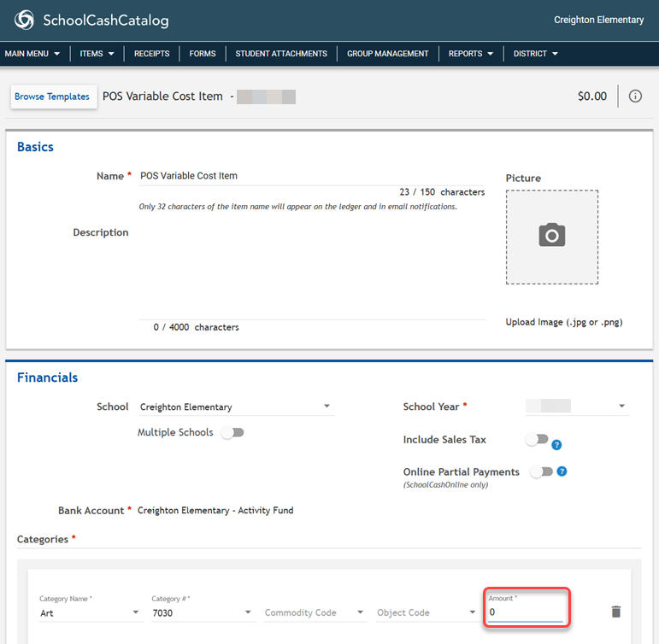Image resolution: width=659 pixels, height=644 pixels.
Task: Click the SchoolCashCatalog title text
Action: pos(106,20)
